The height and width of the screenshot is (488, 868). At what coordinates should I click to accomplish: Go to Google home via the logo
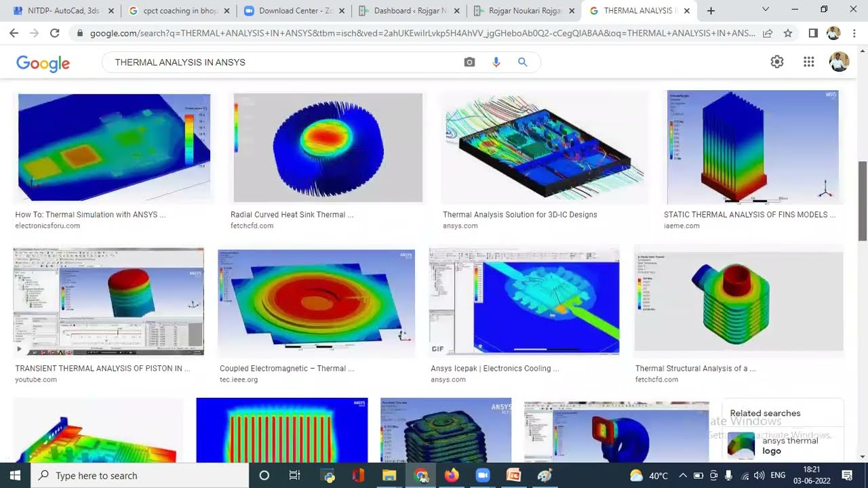pos(43,63)
